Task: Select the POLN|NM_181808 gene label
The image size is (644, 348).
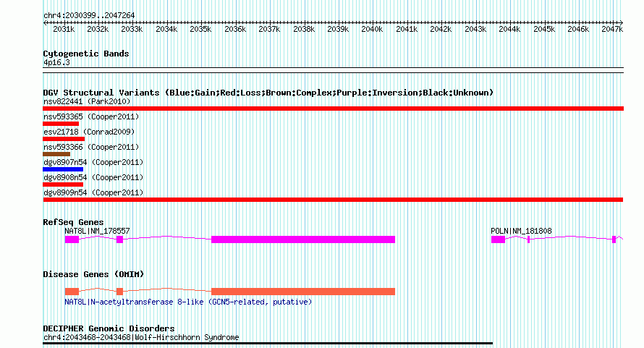Action: coord(521,231)
